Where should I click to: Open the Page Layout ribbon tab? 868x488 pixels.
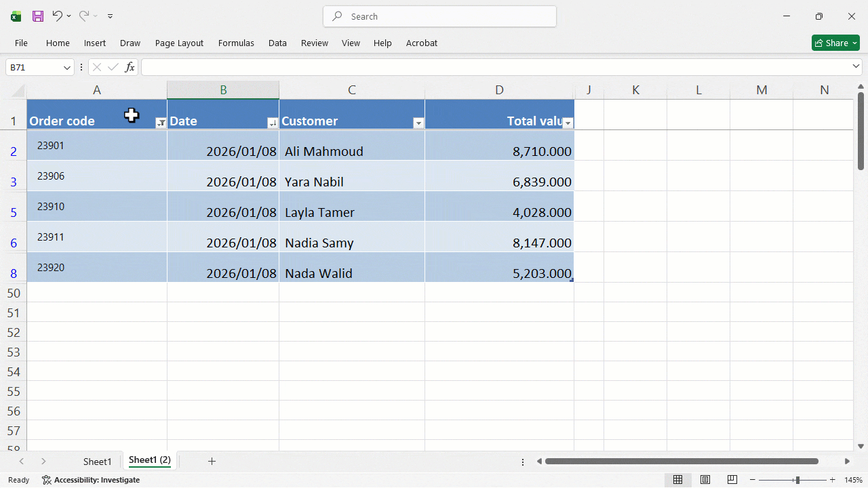pos(179,43)
